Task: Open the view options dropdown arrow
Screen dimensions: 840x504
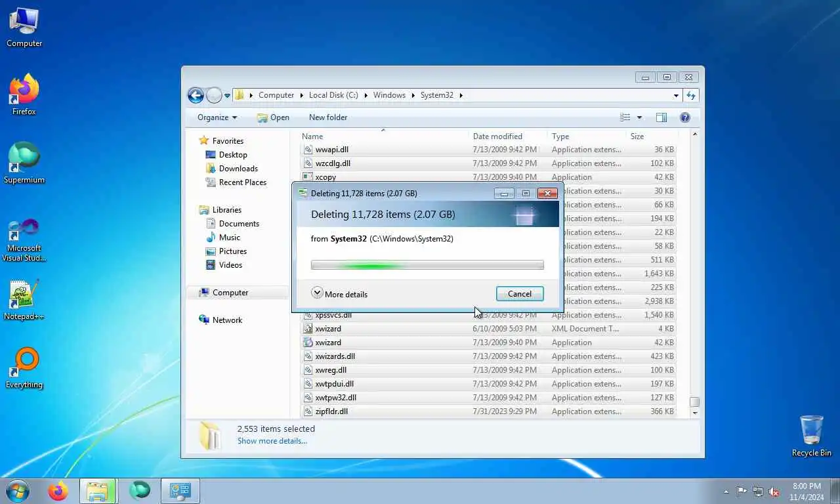Action: (639, 117)
